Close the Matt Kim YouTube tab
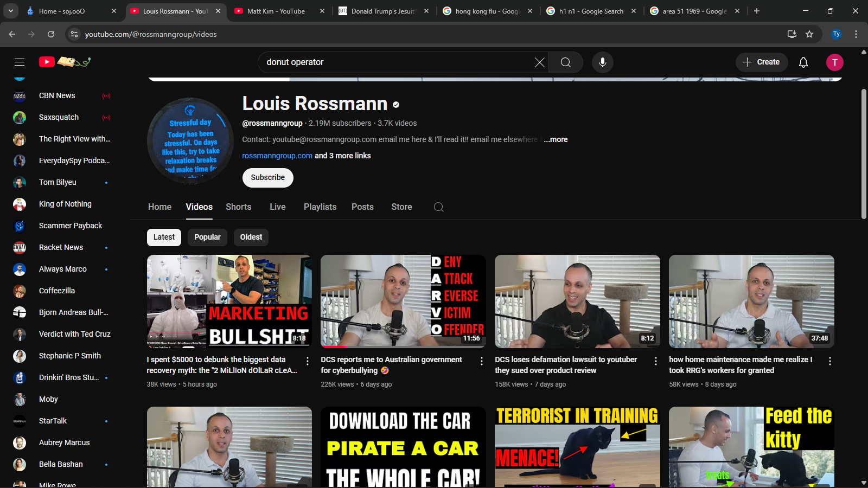 (x=322, y=11)
